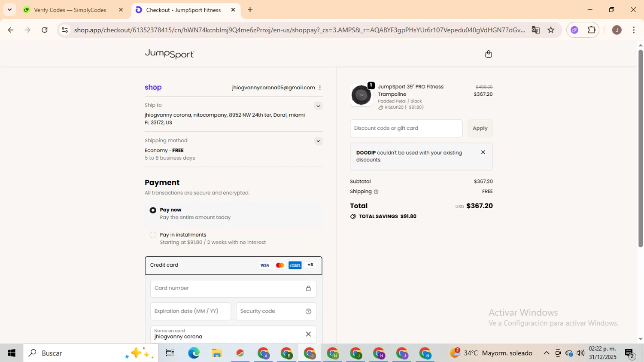Show shipping info tooltip icon

point(376,192)
